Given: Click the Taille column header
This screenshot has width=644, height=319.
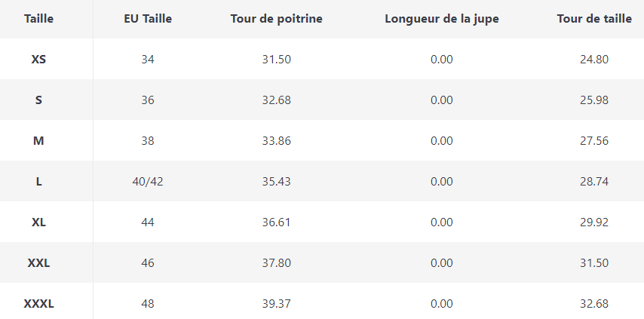Looking at the screenshot, I should (x=38, y=19).
